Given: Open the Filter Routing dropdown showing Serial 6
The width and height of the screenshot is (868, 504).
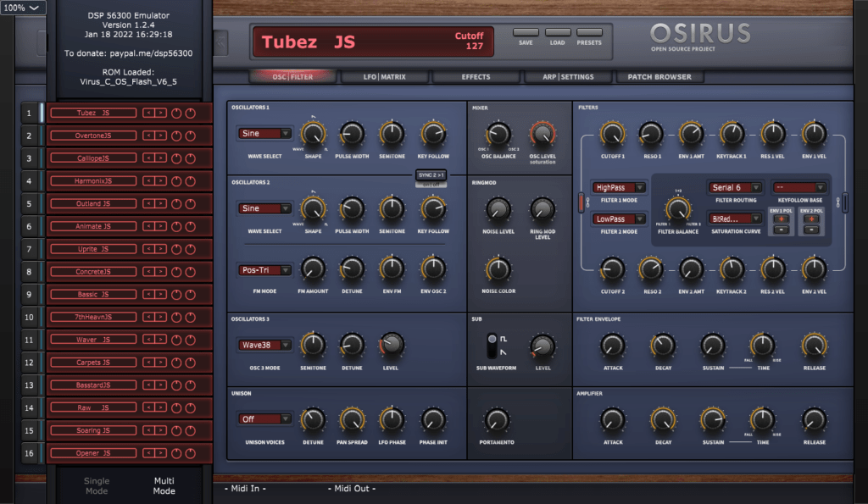Looking at the screenshot, I should click(736, 186).
